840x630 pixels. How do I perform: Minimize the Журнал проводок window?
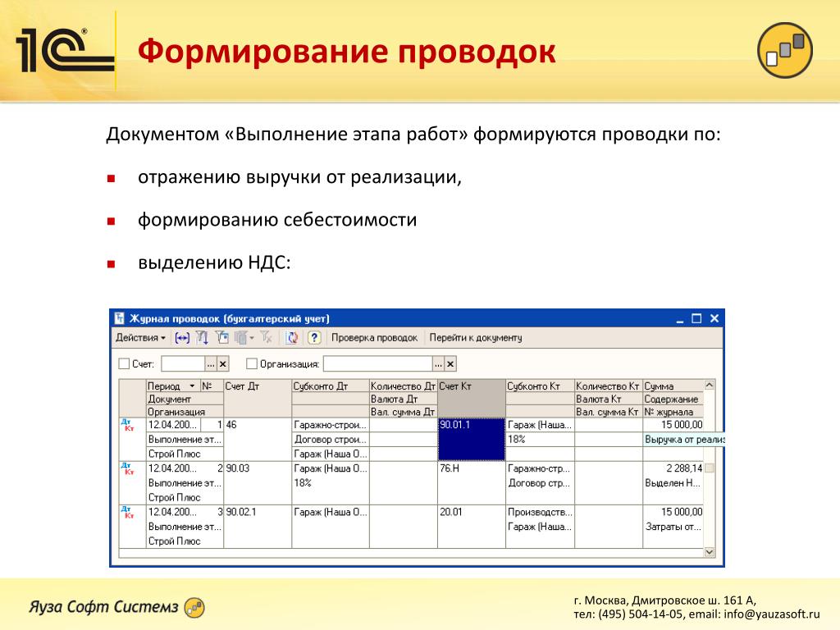pos(680,319)
